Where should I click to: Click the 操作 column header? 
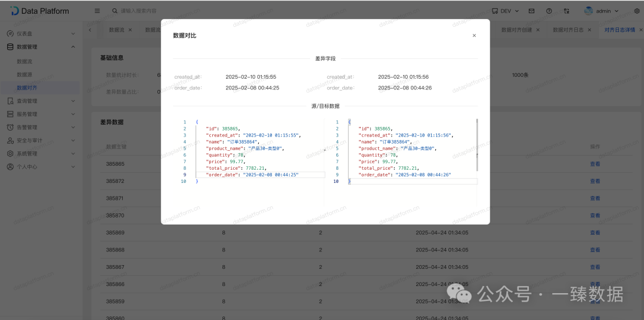tap(595, 147)
